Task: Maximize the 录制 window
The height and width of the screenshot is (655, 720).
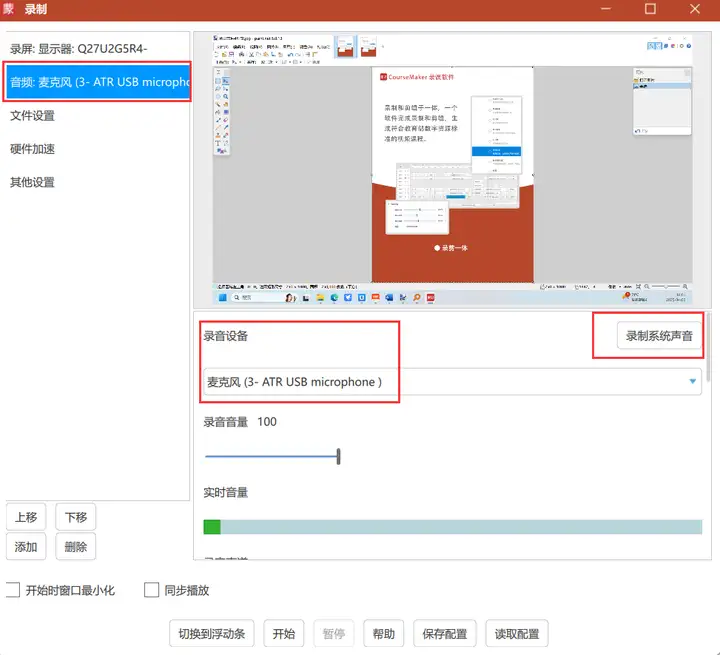Action: coord(650,9)
